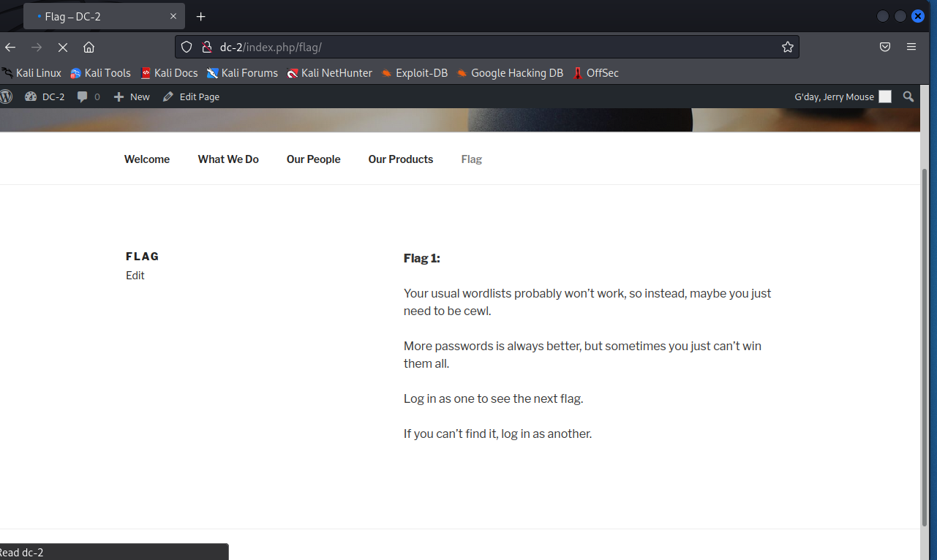The width and height of the screenshot is (937, 560).
Task: Open the Firefox hamburger menu
Action: pos(911,47)
